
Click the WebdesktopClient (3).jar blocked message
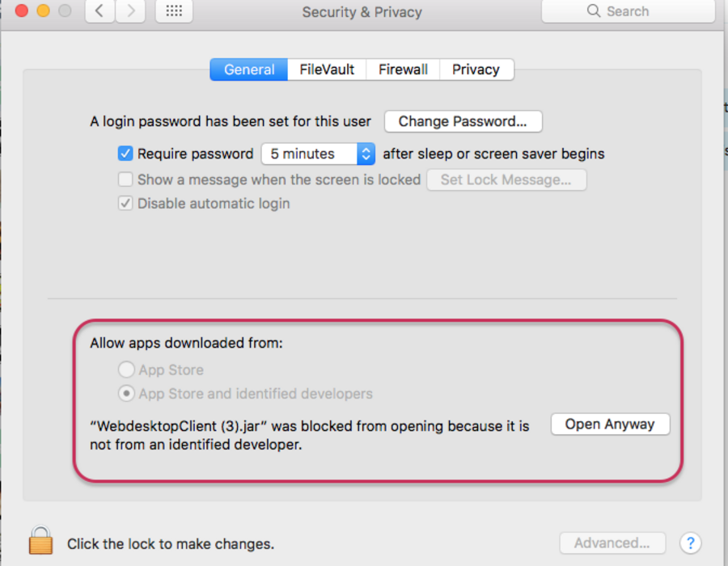click(x=310, y=435)
